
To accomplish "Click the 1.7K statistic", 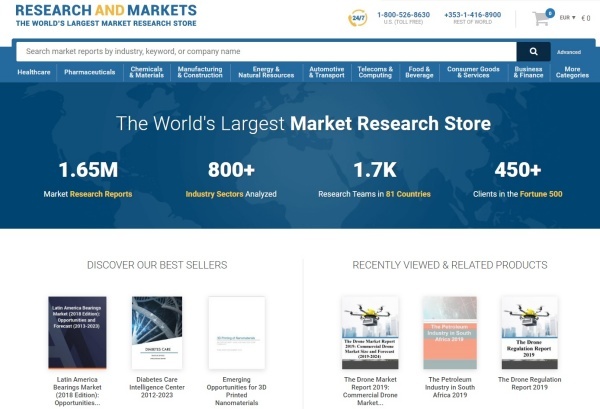I will pos(375,170).
